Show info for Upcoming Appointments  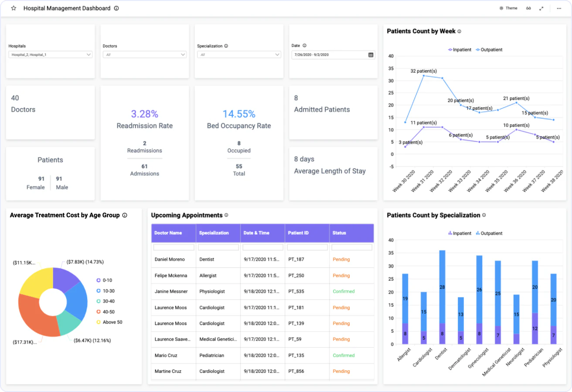point(226,215)
